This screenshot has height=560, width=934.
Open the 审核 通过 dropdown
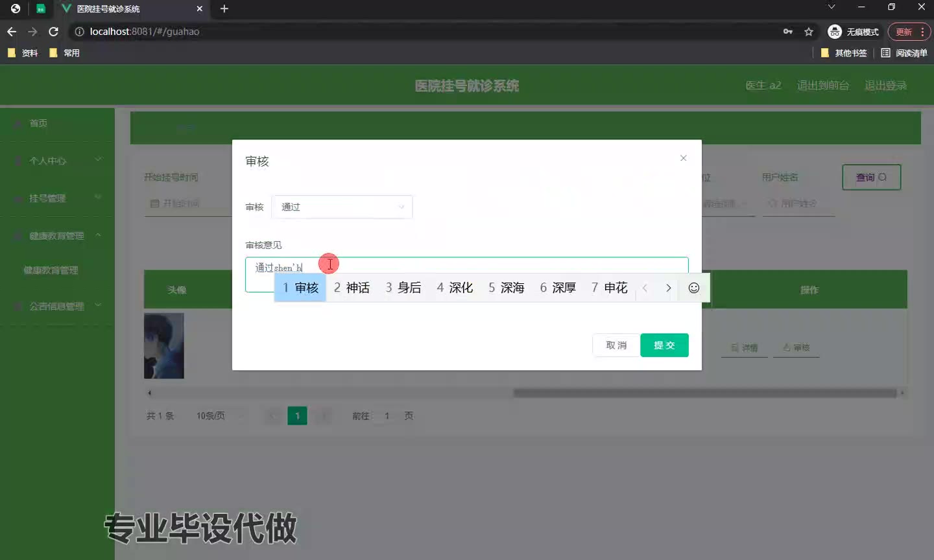click(342, 207)
